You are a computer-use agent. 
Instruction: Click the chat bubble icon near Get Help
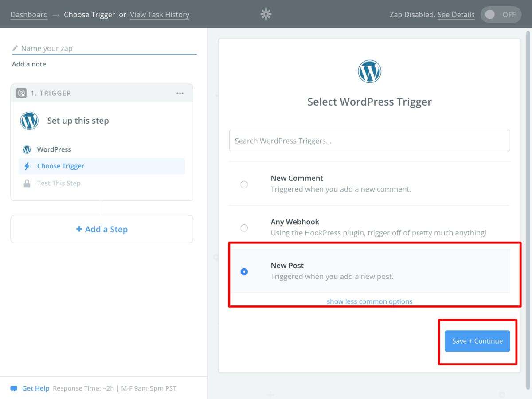[14, 389]
